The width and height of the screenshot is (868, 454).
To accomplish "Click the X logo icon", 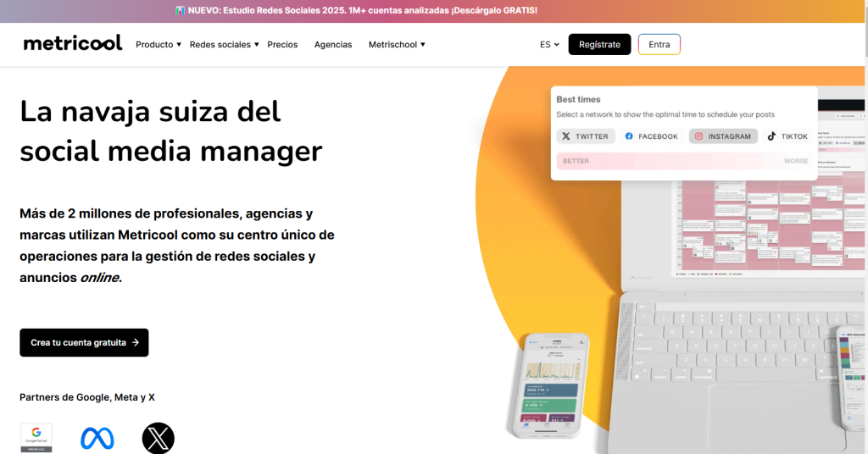I will coord(159,438).
